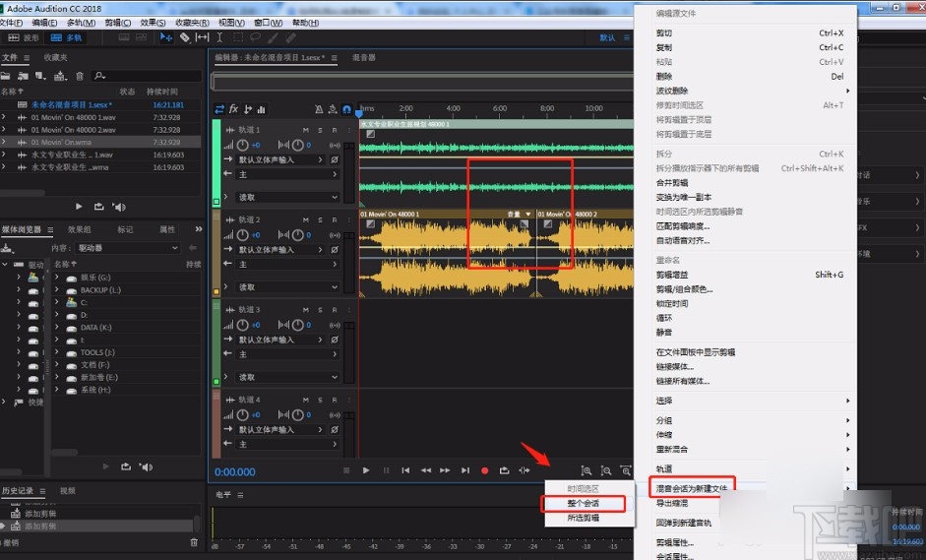The width and height of the screenshot is (926, 560).
Task: Expand TOOLS (J:) drive in media browser
Action: [57, 352]
